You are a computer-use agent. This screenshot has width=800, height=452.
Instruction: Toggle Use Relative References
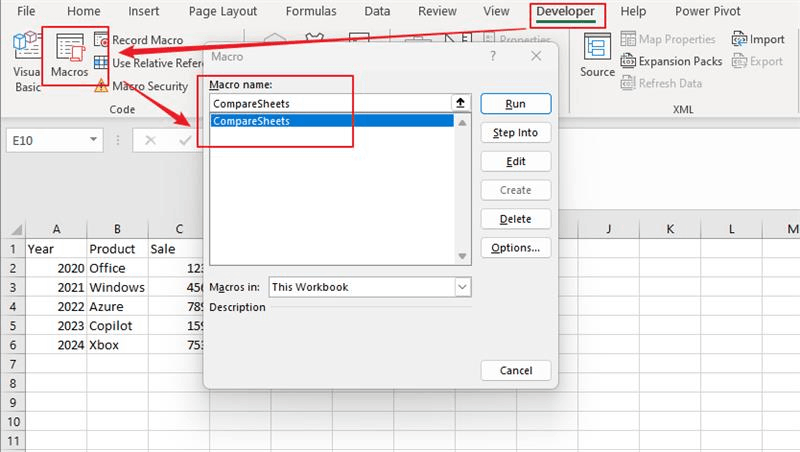coord(148,63)
